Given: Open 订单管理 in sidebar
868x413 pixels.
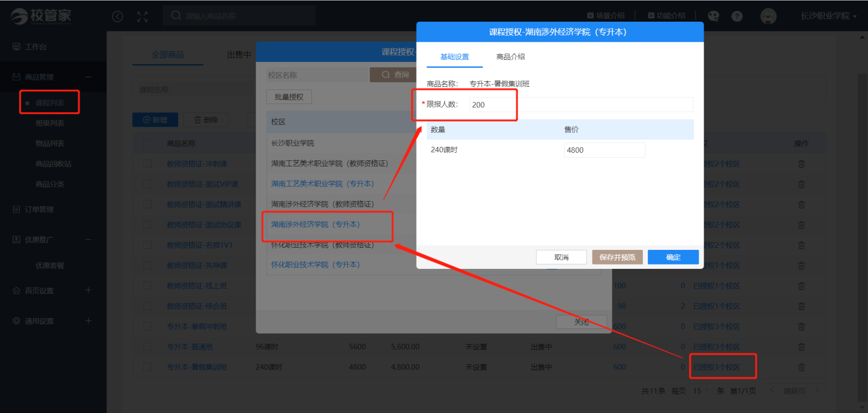Looking at the screenshot, I should click(x=39, y=210).
